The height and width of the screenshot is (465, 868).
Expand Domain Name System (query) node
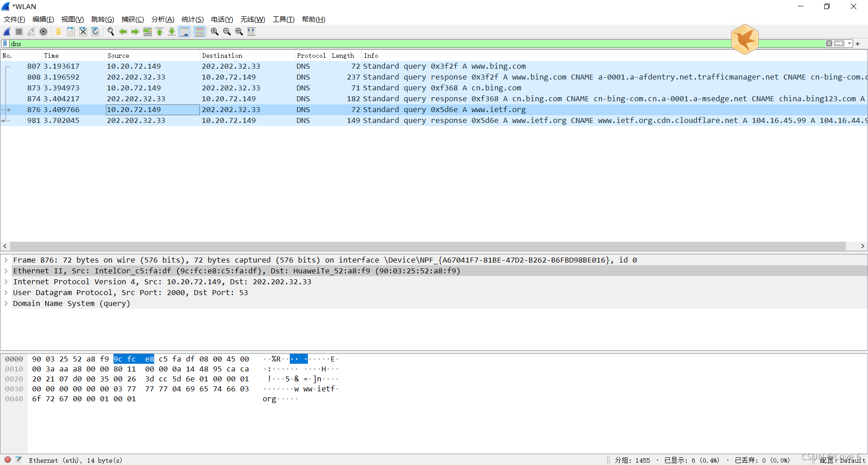pyautogui.click(x=6, y=303)
